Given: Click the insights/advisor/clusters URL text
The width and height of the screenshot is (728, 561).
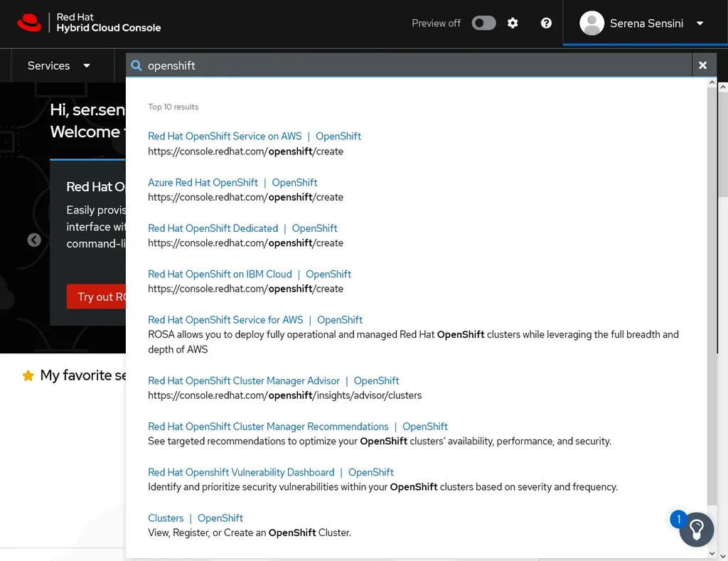Looking at the screenshot, I should point(284,395).
